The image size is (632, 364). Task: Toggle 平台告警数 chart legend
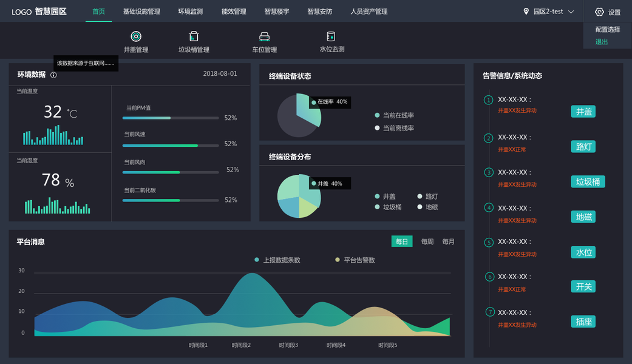coord(355,260)
